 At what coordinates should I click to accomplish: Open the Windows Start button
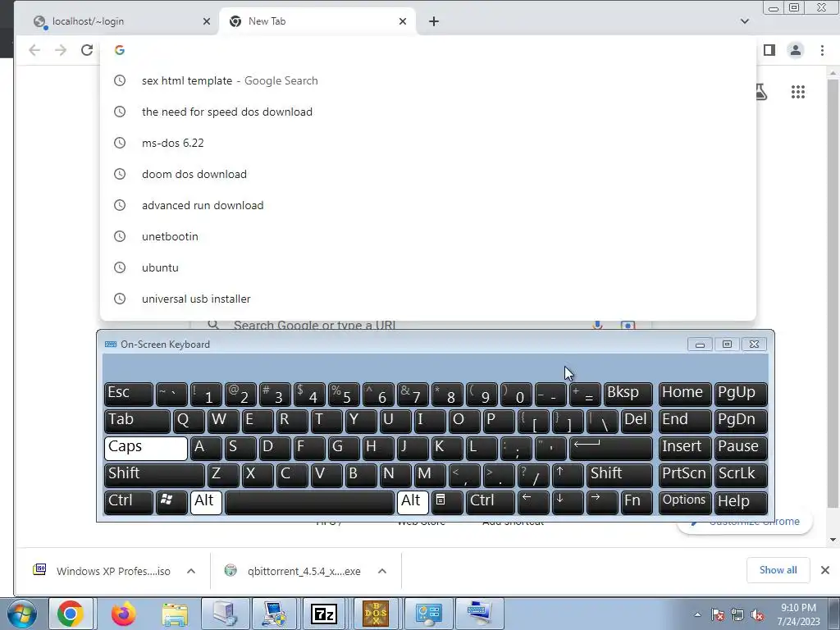22,614
